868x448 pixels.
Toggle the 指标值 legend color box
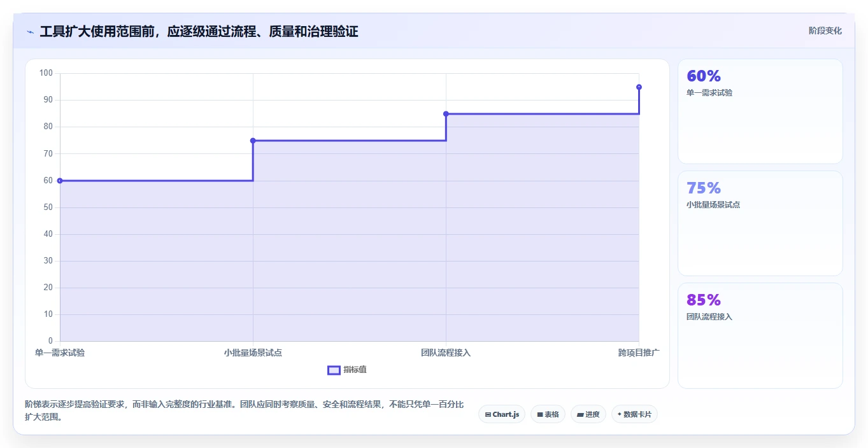pos(334,370)
